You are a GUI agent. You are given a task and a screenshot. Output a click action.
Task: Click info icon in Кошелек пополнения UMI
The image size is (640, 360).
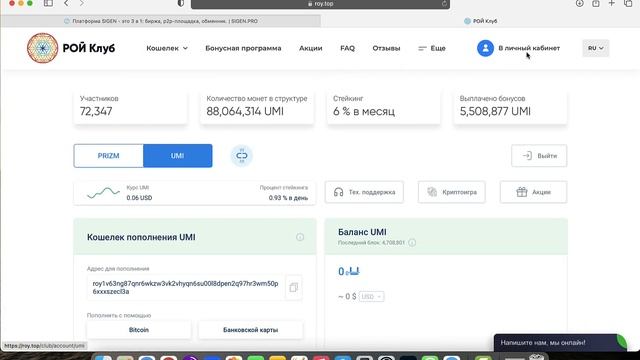tap(300, 237)
